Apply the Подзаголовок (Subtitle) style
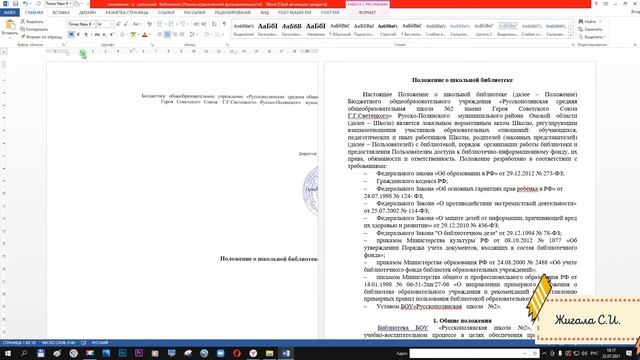Image resolution: width=640 pixels, height=360 pixels. tap(364, 30)
